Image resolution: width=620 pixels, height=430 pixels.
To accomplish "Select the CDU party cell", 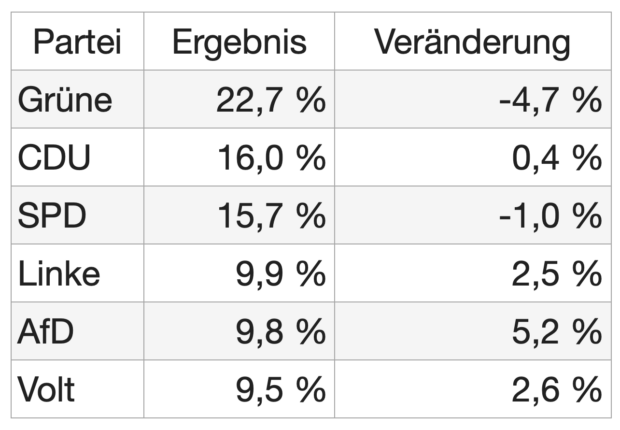I will point(55,158).
